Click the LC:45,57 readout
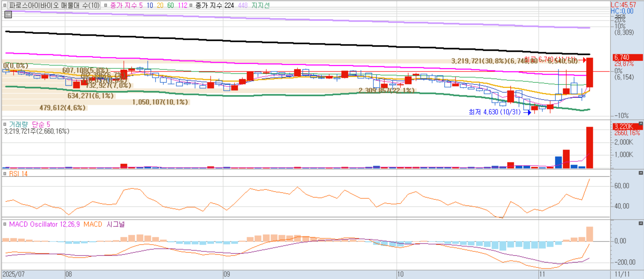 coord(624,5)
